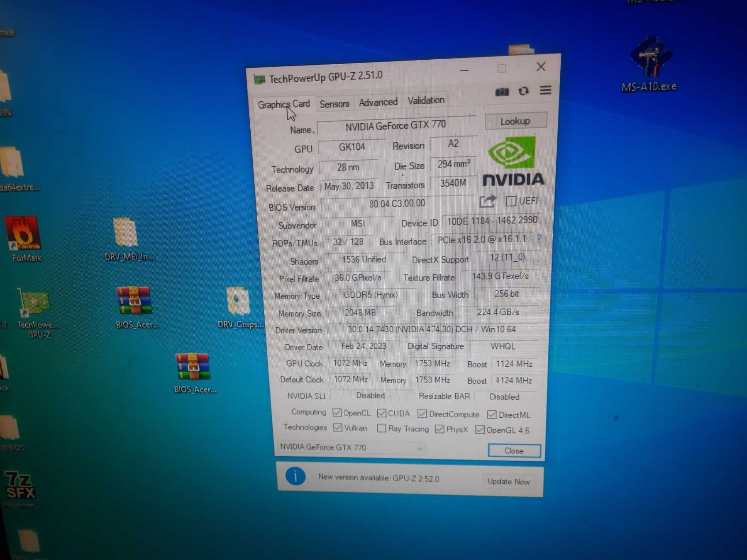Click the Resizable BAR value Disabled

[505, 397]
